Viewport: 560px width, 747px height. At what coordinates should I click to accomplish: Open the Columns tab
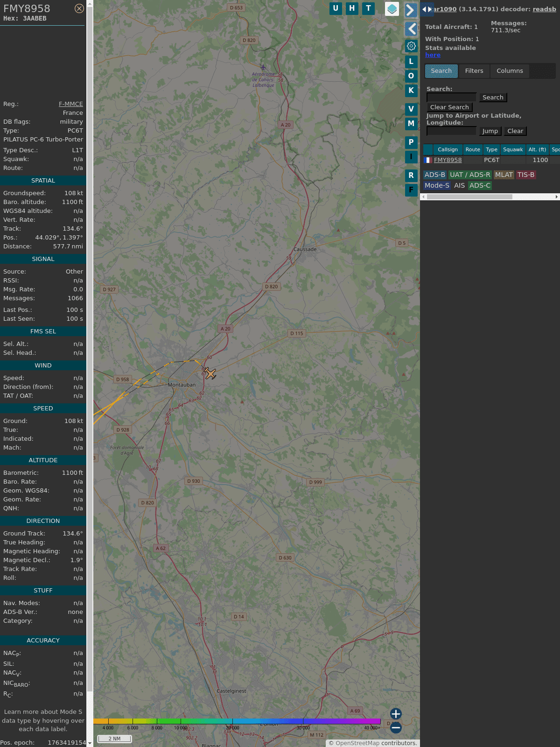(x=510, y=71)
